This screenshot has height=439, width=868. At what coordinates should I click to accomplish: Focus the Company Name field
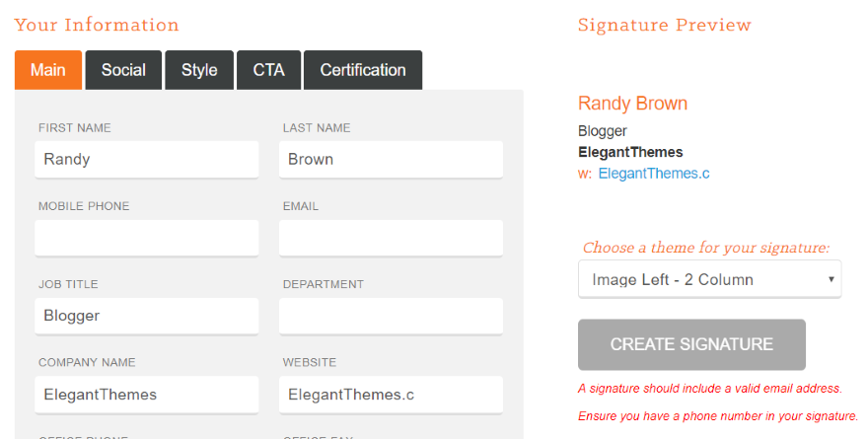pos(146,395)
